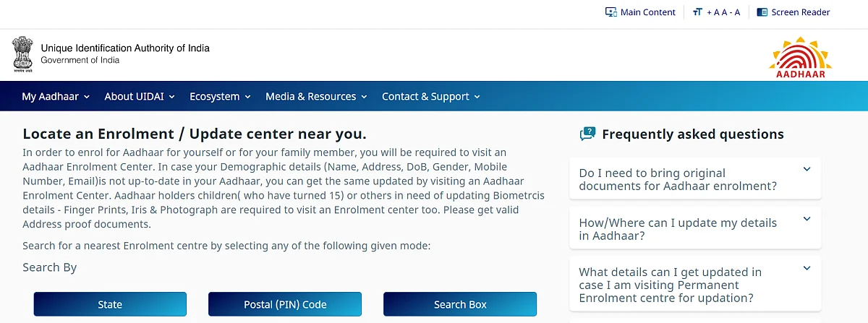Open the Main Content skip link
The image size is (868, 323).
click(647, 12)
